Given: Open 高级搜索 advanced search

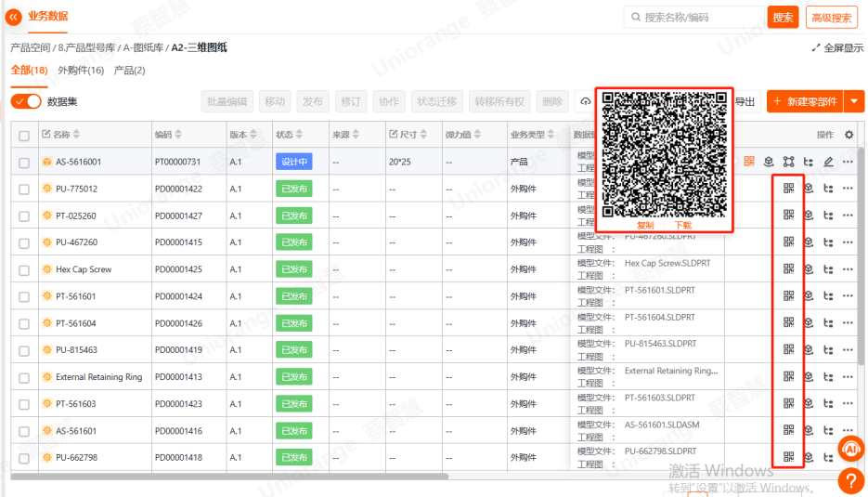Looking at the screenshot, I should [x=832, y=17].
